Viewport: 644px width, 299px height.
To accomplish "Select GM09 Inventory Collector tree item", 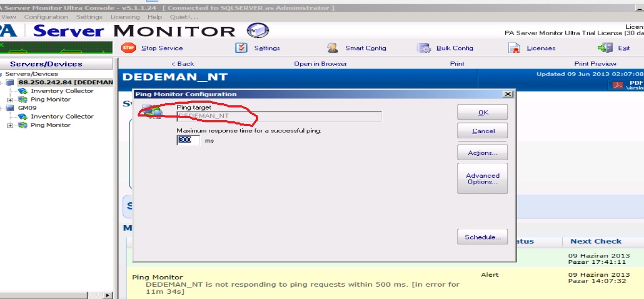I will (x=62, y=117).
